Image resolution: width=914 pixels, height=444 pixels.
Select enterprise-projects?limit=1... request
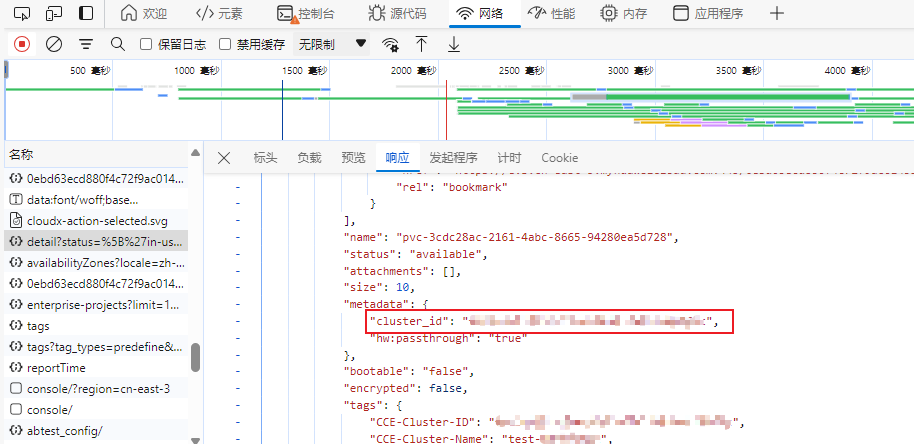click(x=96, y=305)
